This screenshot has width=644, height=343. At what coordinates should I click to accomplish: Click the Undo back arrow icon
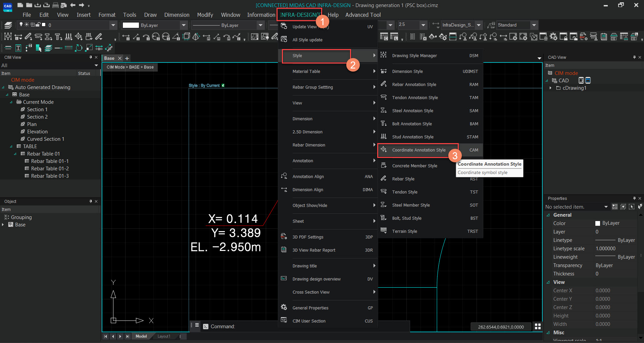tap(73, 5)
